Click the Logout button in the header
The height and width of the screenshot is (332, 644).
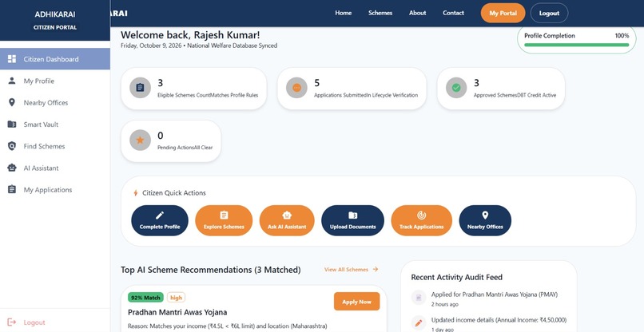(549, 13)
